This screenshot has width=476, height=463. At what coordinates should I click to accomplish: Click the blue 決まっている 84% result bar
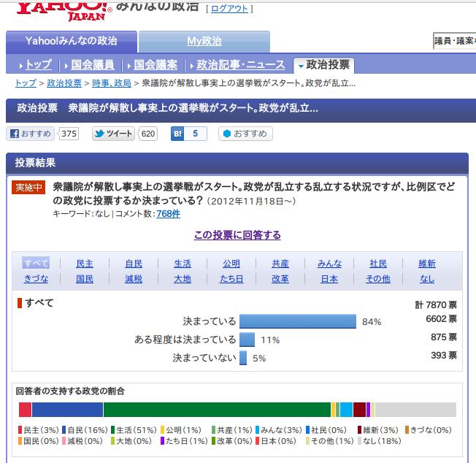(x=297, y=321)
